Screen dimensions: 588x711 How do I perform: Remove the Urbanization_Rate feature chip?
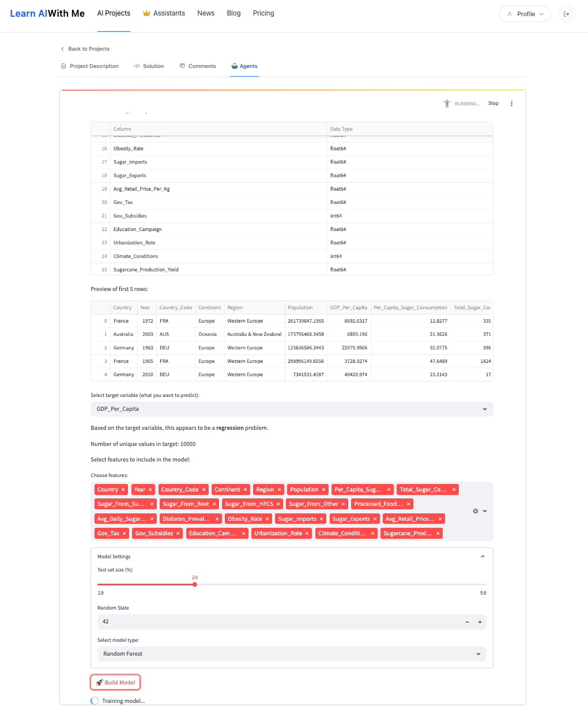[307, 534]
